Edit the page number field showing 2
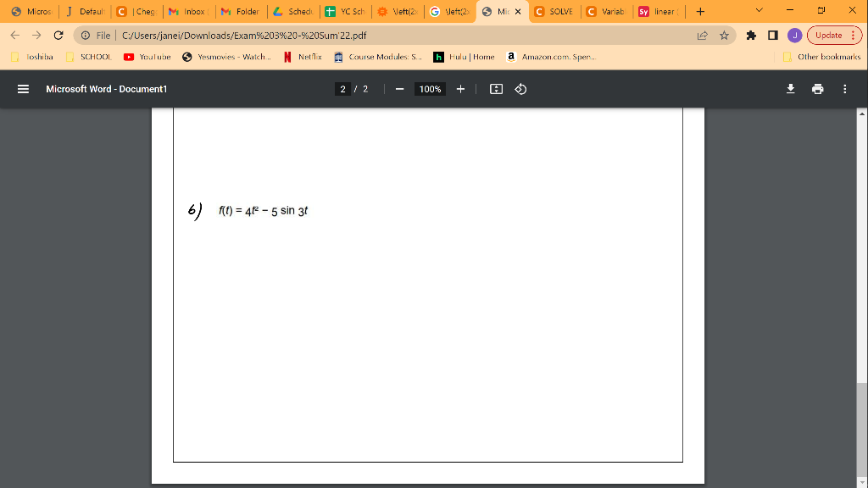 (x=342, y=88)
